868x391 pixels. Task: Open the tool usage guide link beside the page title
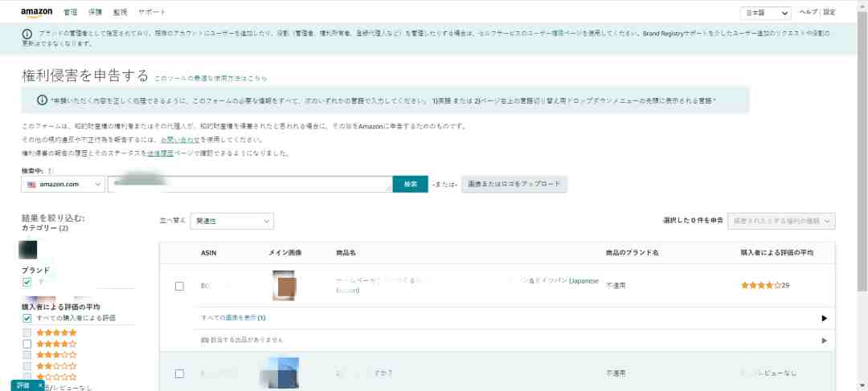coord(211,79)
